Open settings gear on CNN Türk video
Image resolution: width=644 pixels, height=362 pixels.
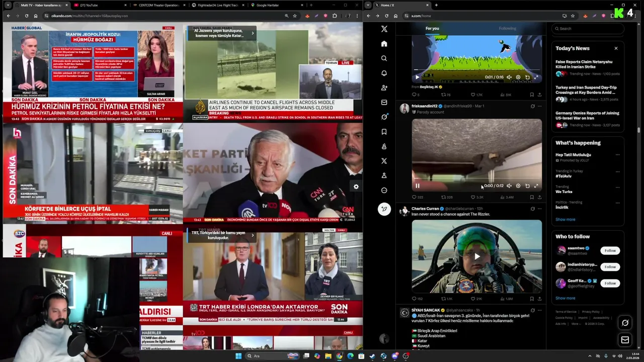coord(356,187)
